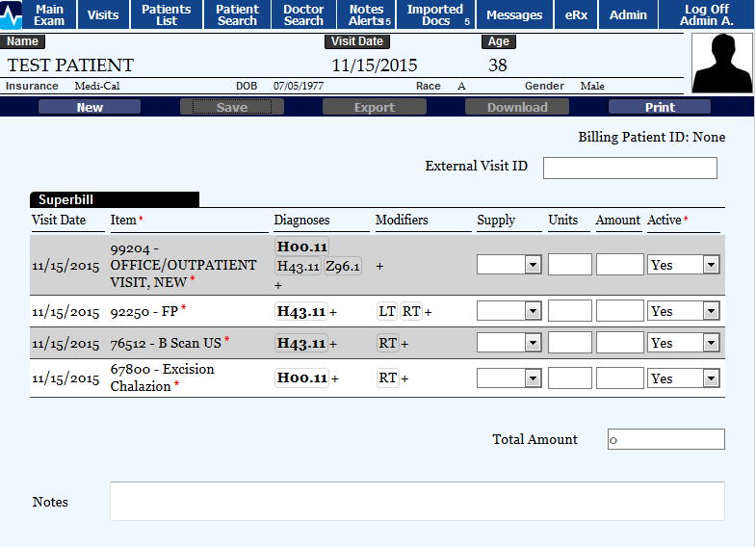Go to the Visits tab
The height and width of the screenshot is (547, 756).
(x=103, y=15)
